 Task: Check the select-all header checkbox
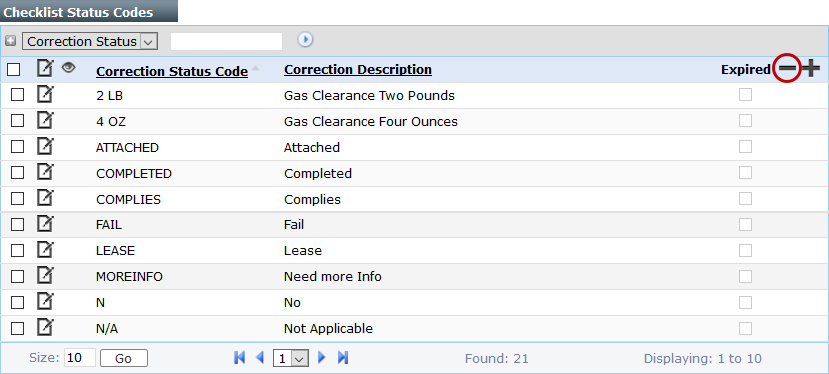point(14,69)
